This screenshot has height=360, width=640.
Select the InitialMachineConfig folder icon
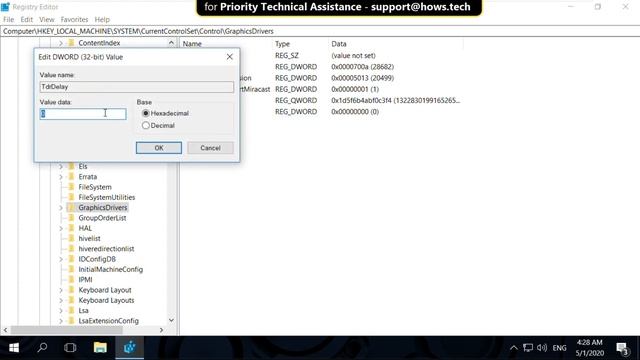[71, 269]
